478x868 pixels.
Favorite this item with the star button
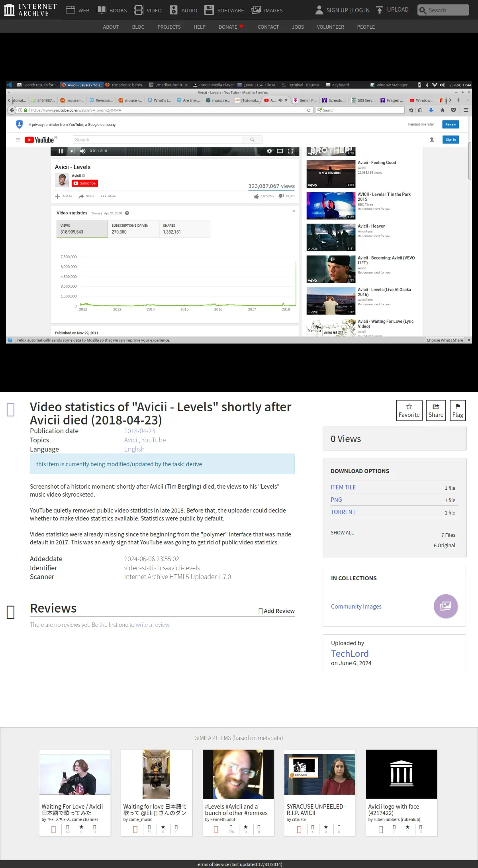click(409, 410)
